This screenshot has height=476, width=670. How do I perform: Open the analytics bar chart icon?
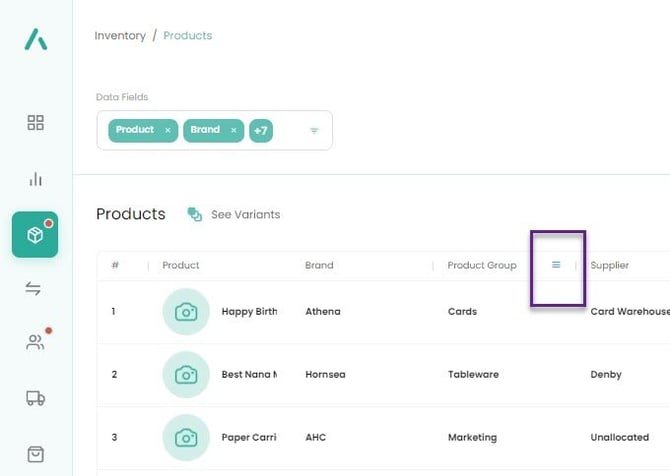tap(36, 179)
